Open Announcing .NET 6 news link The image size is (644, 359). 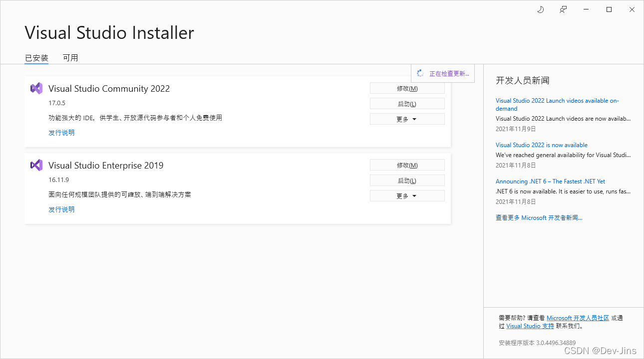pyautogui.click(x=550, y=181)
